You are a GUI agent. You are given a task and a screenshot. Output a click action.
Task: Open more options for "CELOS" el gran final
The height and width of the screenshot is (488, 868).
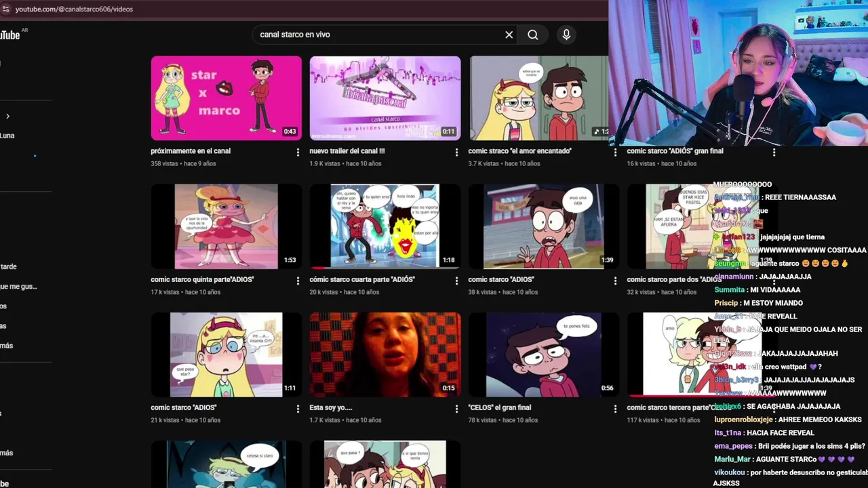click(x=615, y=409)
